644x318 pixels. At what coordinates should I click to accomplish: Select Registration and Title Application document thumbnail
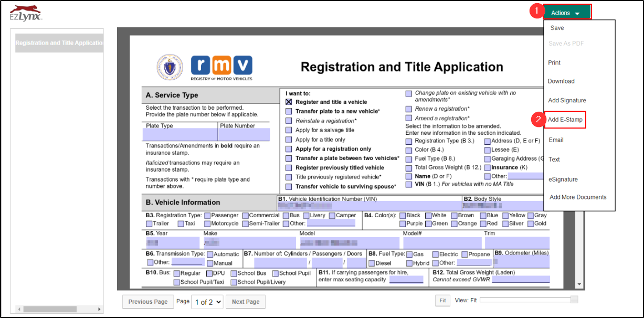[59, 43]
